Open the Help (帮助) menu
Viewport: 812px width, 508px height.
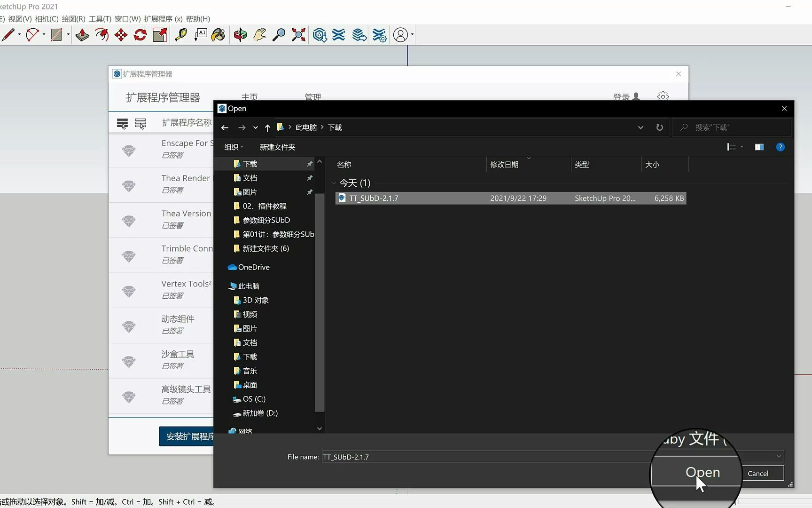coord(198,19)
